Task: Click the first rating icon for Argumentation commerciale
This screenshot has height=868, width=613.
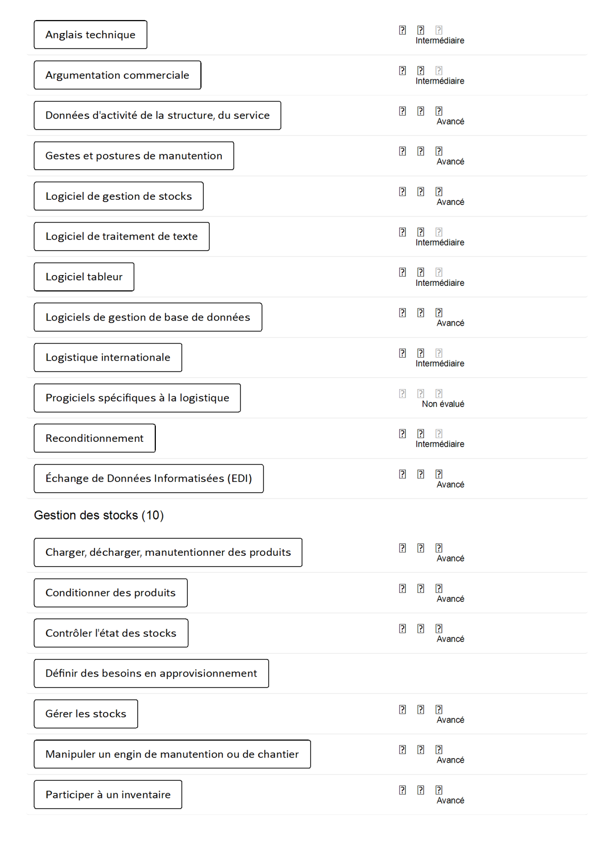Action: [x=402, y=71]
